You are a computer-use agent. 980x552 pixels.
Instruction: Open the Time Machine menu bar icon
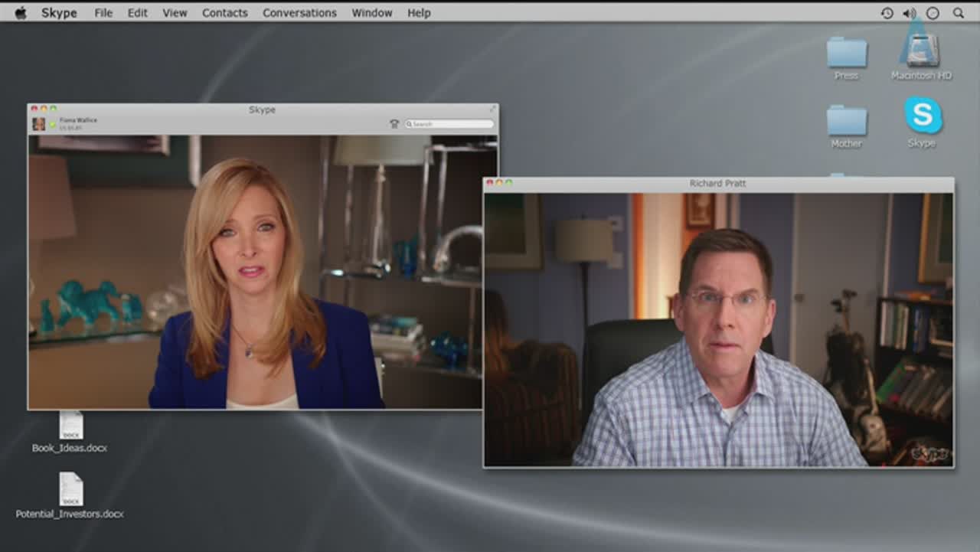[x=887, y=13]
